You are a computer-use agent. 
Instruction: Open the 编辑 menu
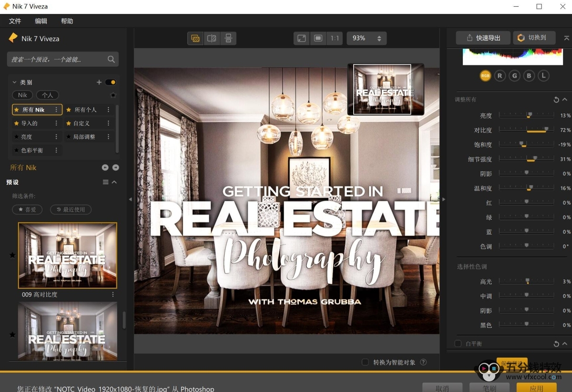(41, 21)
